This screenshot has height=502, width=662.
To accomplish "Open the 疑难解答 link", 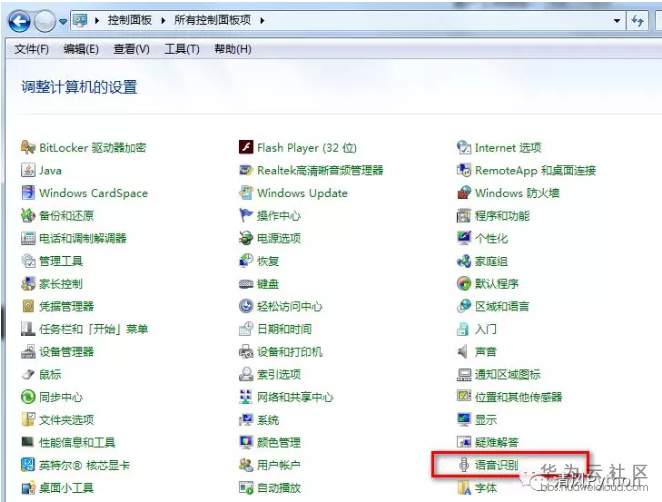I will click(x=496, y=442).
